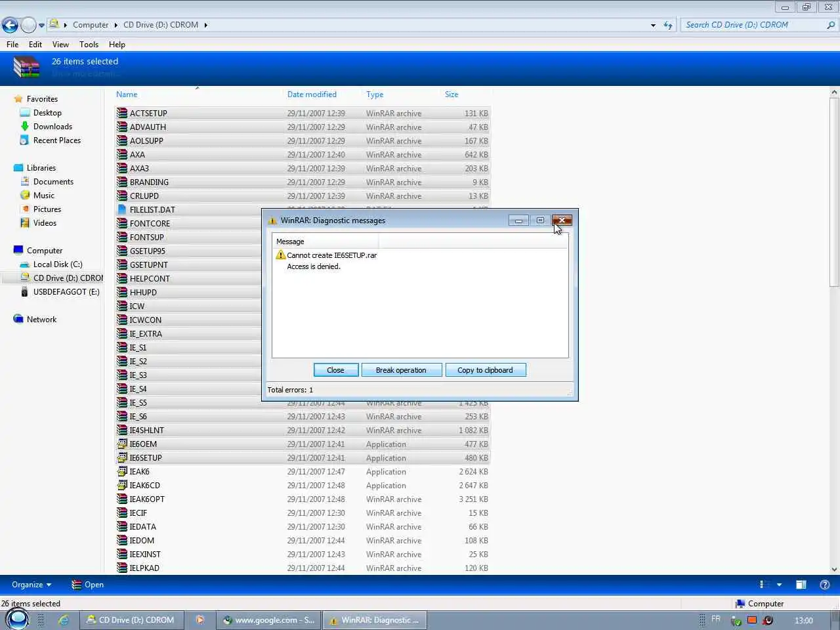Screen dimensions: 840x630
Task: Open the Explorer help icon
Action: point(825,585)
